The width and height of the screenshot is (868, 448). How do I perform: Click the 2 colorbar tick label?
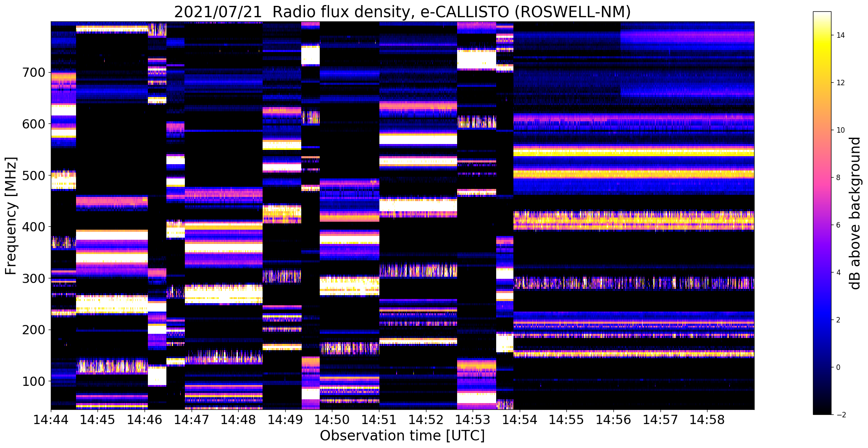(x=839, y=320)
